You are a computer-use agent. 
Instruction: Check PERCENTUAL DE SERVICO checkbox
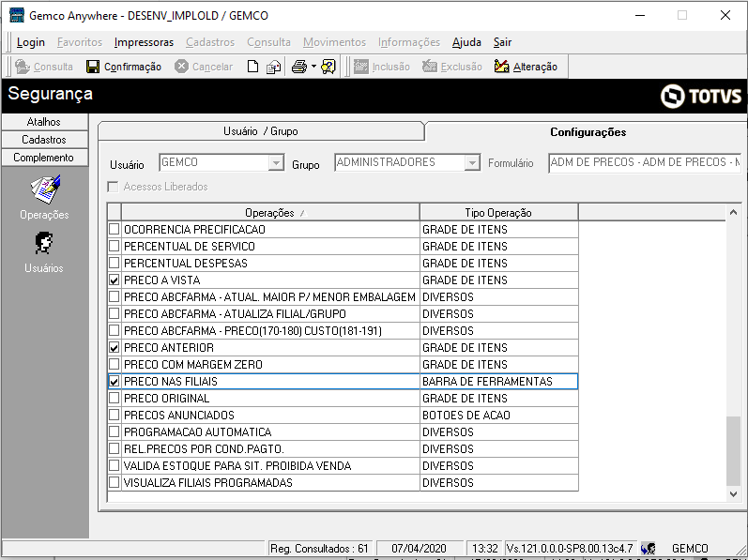[114, 246]
